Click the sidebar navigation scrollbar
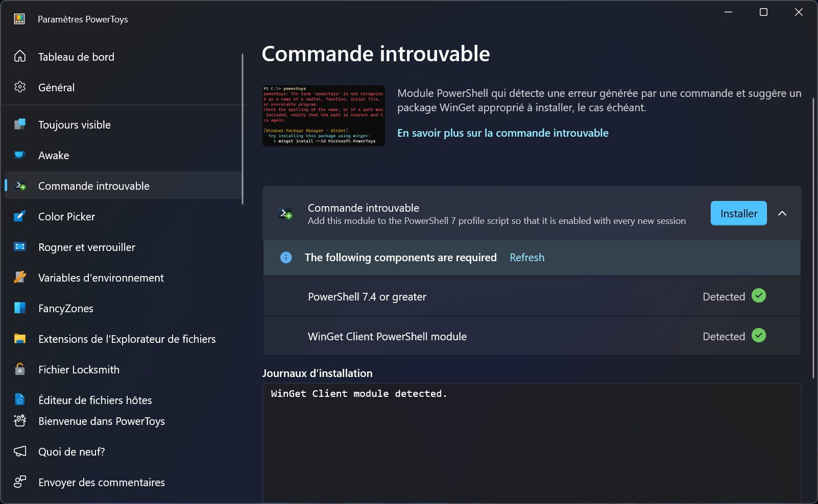Image resolution: width=818 pixels, height=504 pixels. click(243, 129)
